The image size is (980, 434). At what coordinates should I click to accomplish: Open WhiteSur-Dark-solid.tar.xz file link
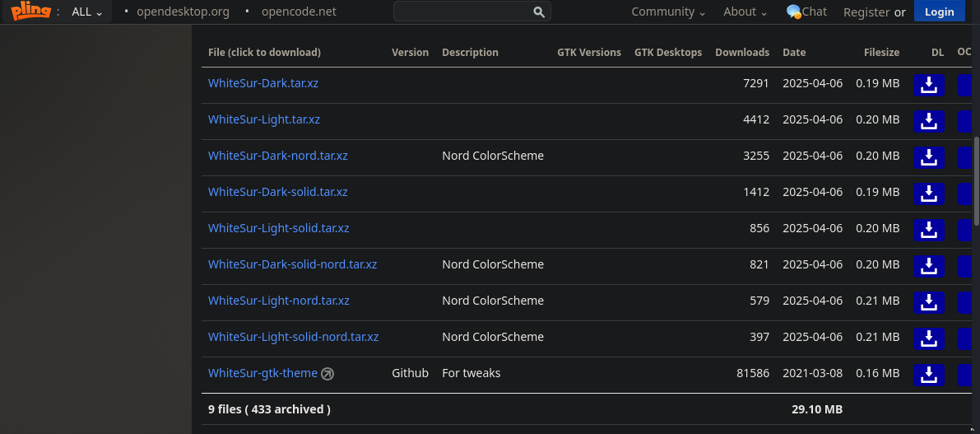[x=277, y=191]
